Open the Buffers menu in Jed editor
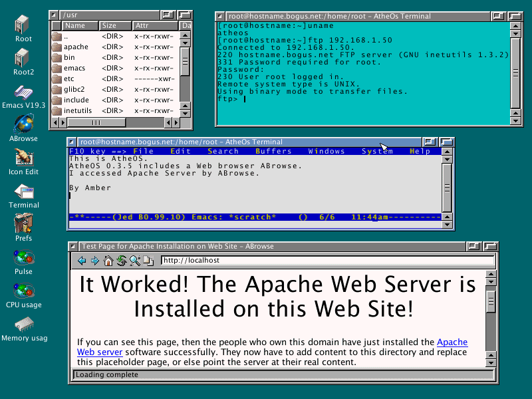Image resolution: width=532 pixels, height=399 pixels. coord(273,152)
